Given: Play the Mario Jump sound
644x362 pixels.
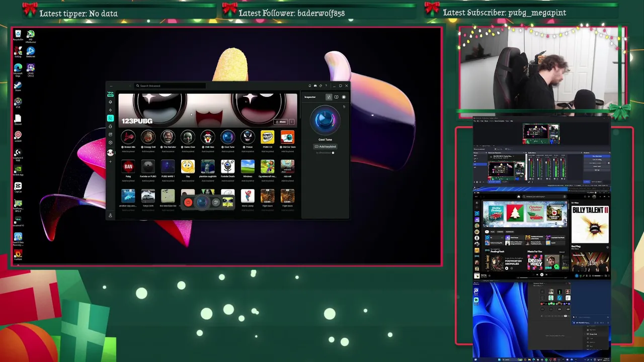Looking at the screenshot, I should point(248,196).
